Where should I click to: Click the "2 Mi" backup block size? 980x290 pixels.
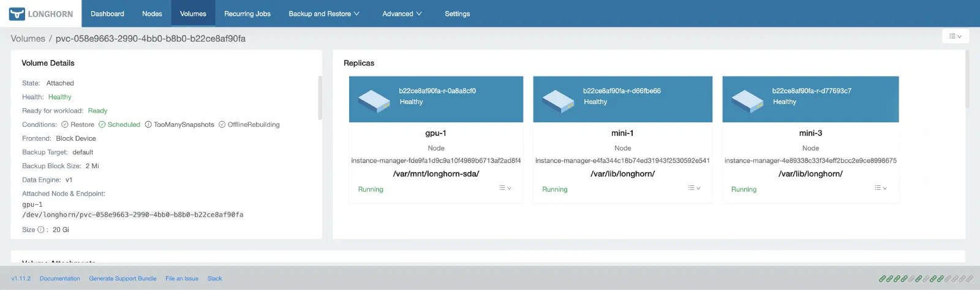tap(92, 166)
